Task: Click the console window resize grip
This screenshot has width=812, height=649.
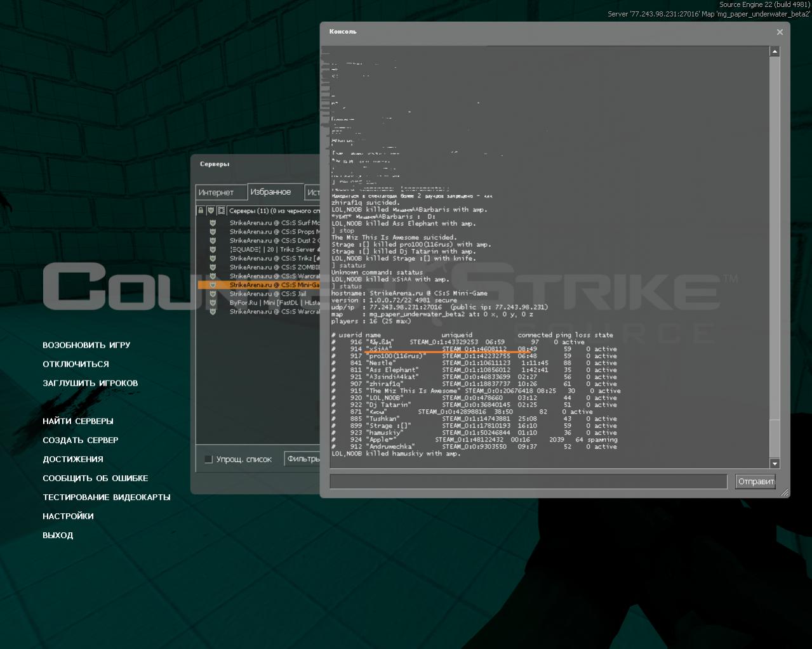Action: pos(785,492)
